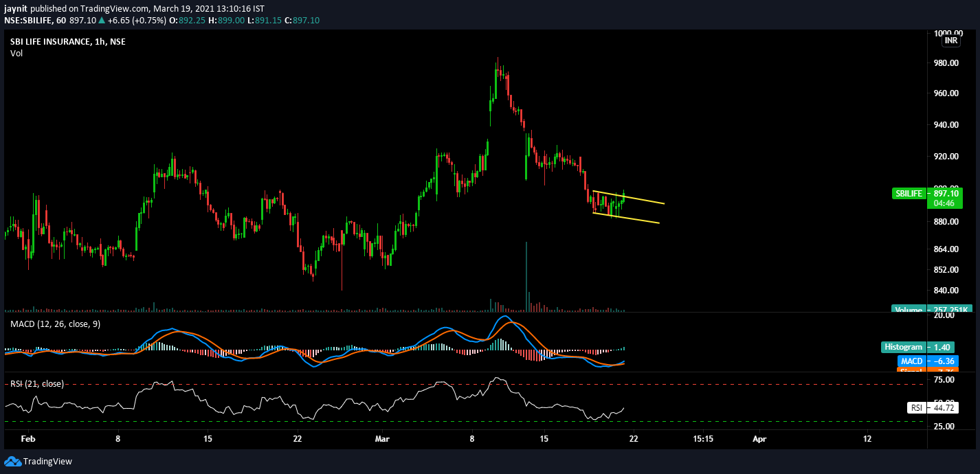Click the 920.00 price axis label

click(x=946, y=157)
